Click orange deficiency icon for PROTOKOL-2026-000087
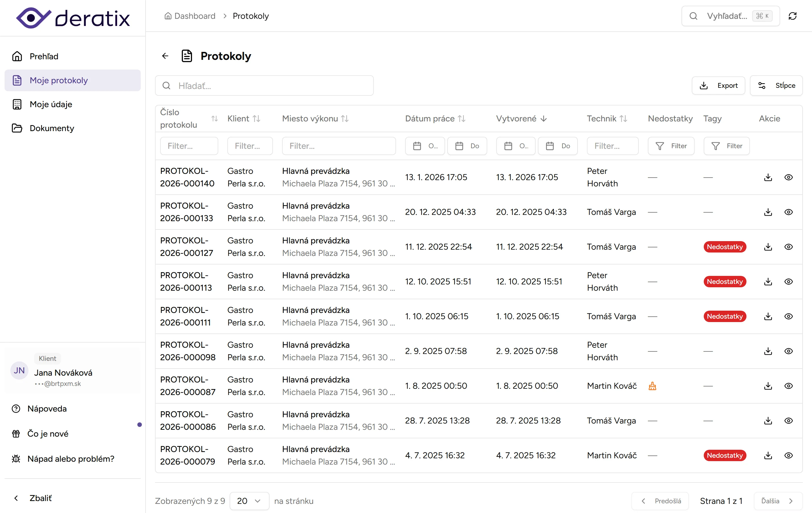This screenshot has height=513, width=812. [652, 386]
